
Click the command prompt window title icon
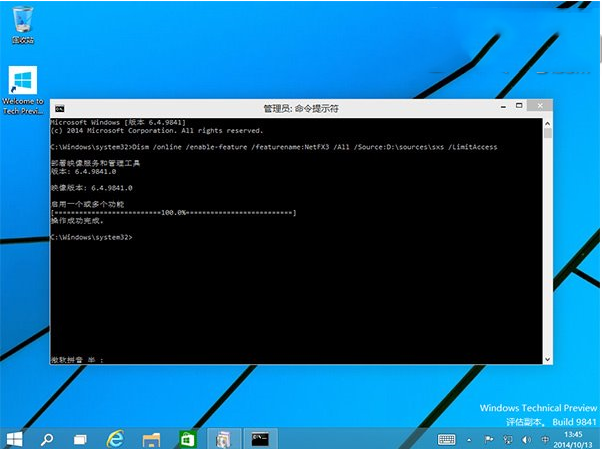point(60,109)
